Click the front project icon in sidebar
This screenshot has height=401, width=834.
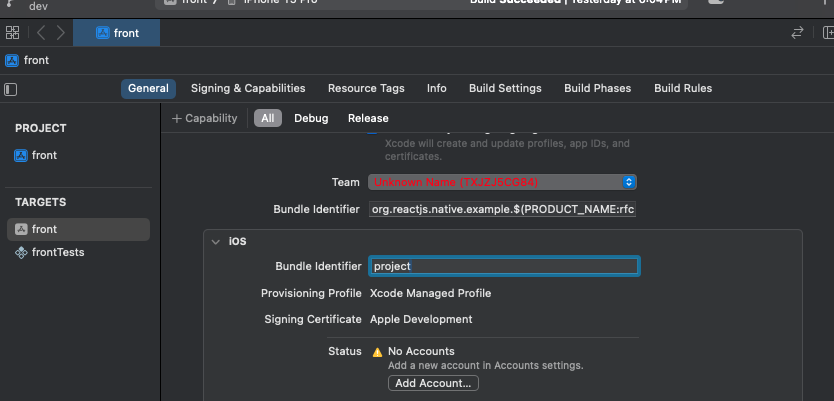[21, 155]
